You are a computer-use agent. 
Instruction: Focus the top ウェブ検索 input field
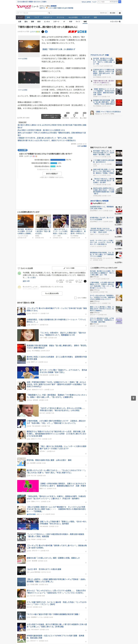103,2
